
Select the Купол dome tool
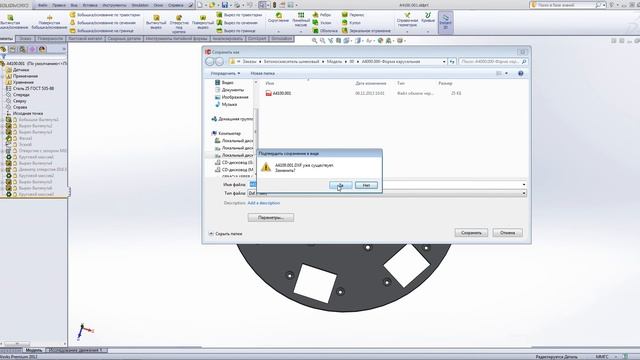tap(351, 23)
